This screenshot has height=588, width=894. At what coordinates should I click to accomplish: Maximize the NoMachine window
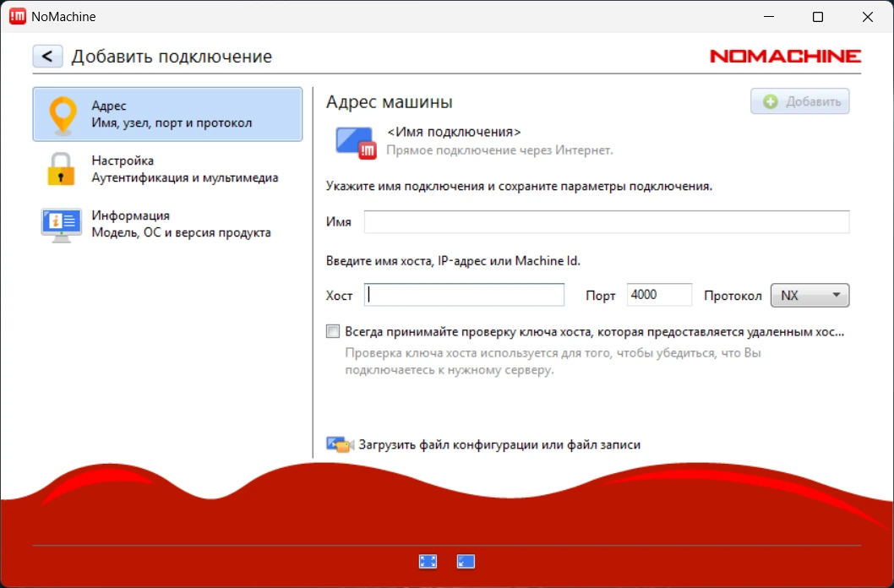pos(818,17)
